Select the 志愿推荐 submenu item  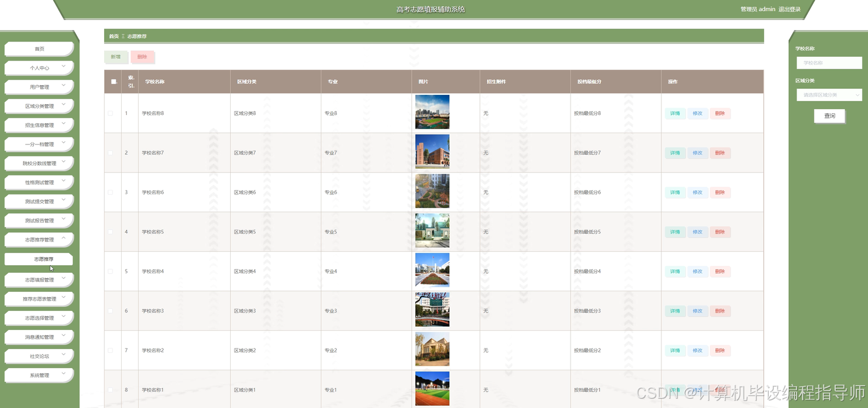(x=39, y=259)
